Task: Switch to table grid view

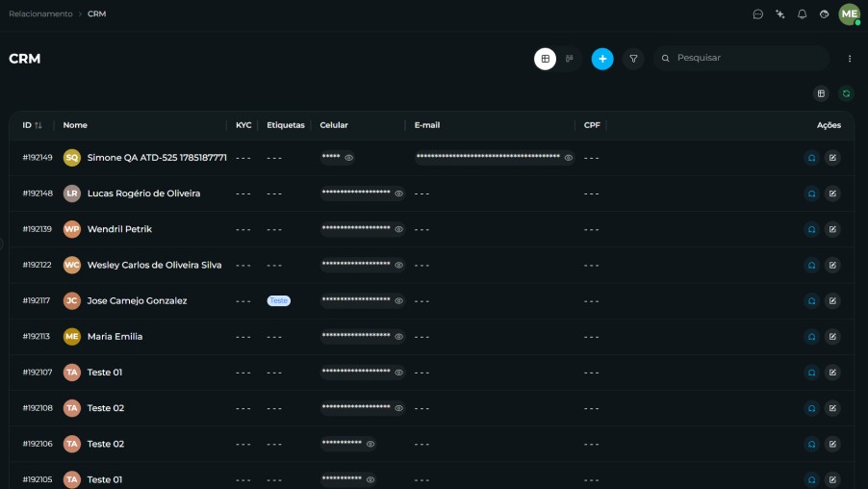Action: coord(546,59)
